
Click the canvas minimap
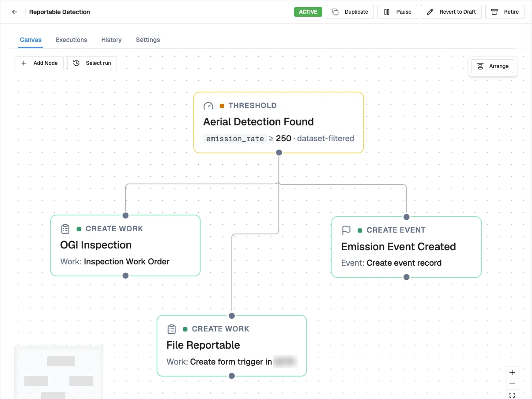[59, 373]
